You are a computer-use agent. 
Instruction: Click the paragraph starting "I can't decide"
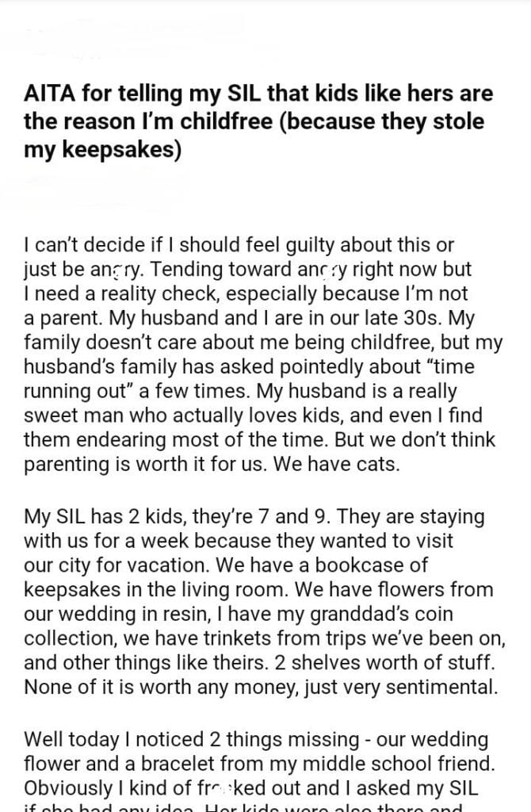click(252, 352)
